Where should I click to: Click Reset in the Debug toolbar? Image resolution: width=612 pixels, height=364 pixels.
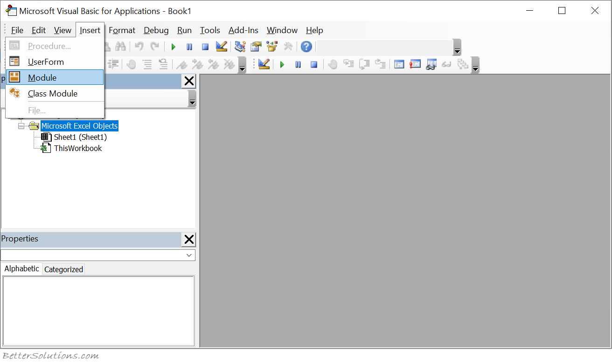(x=314, y=64)
